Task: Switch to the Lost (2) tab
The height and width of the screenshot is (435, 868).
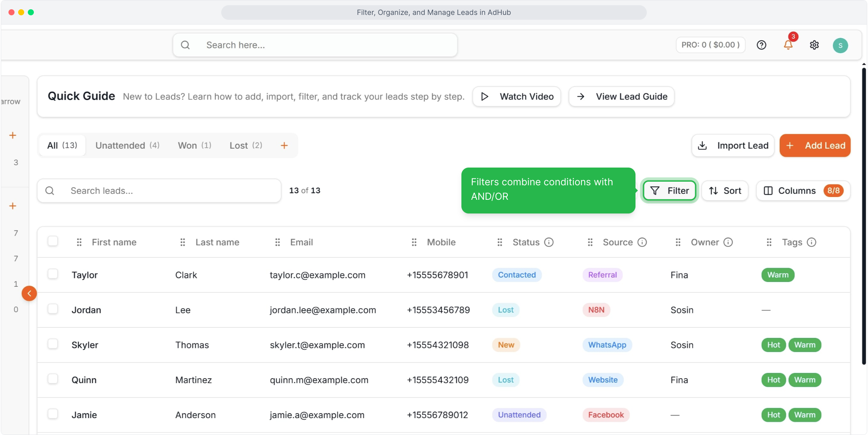Action: pyautogui.click(x=246, y=145)
